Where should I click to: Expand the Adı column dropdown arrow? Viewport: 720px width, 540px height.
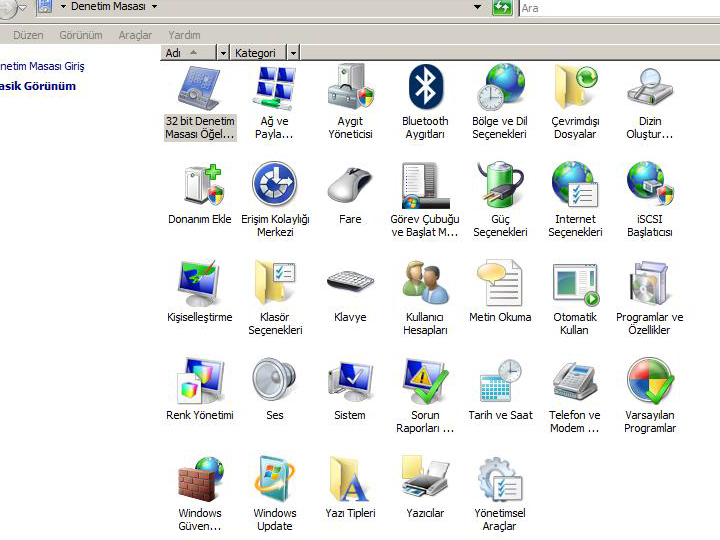point(223,53)
